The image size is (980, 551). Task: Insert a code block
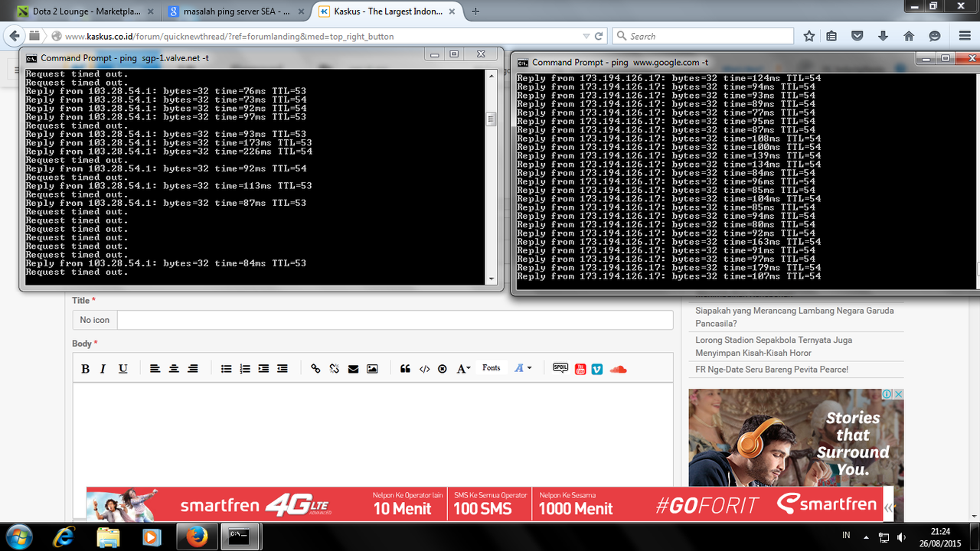pyautogui.click(x=424, y=369)
